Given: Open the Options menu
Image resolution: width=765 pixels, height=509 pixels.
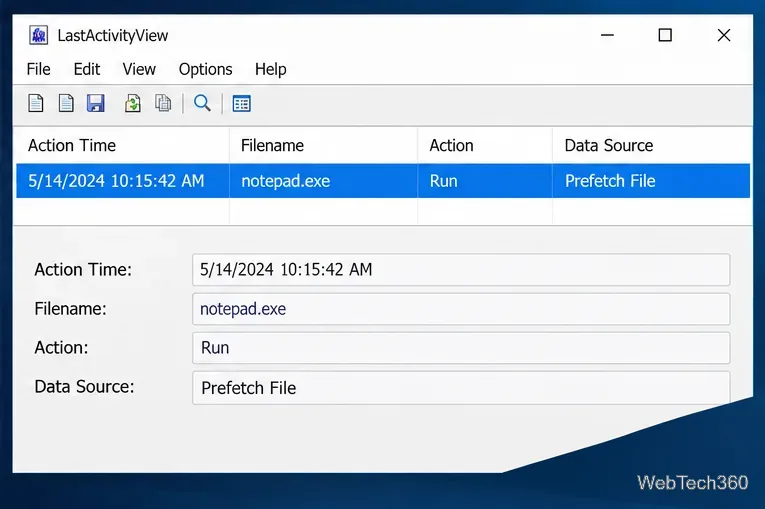Looking at the screenshot, I should pos(205,69).
